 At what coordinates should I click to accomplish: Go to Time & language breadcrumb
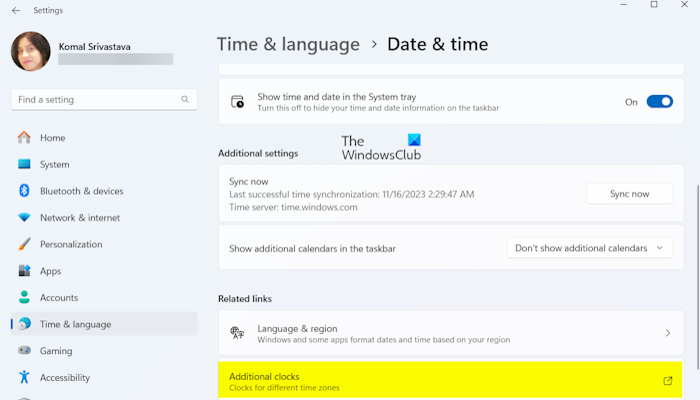[288, 45]
